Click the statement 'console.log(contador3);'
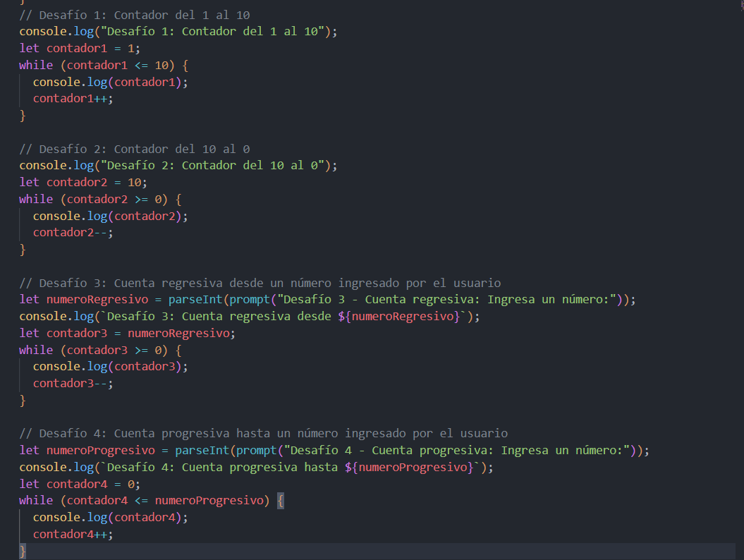Image resolution: width=744 pixels, height=560 pixels. (x=111, y=367)
